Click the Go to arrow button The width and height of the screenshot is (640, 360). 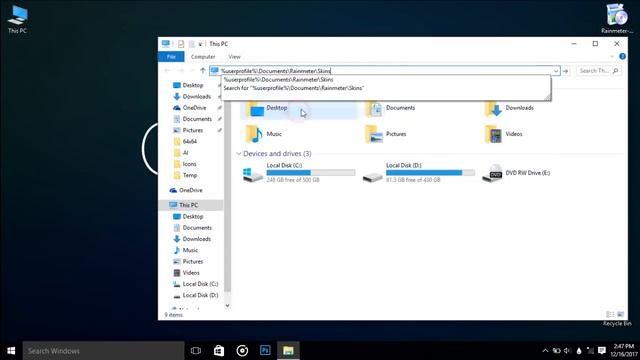point(565,71)
